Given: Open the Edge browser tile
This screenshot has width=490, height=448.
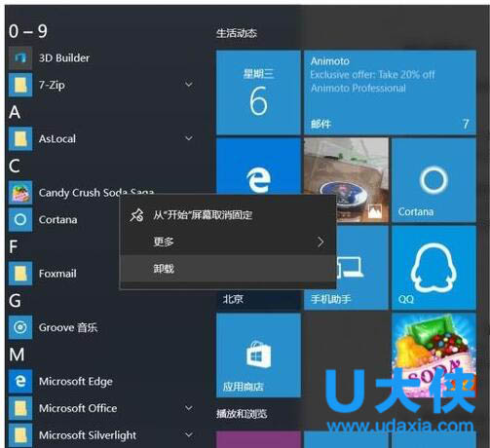Looking at the screenshot, I should tap(258, 167).
